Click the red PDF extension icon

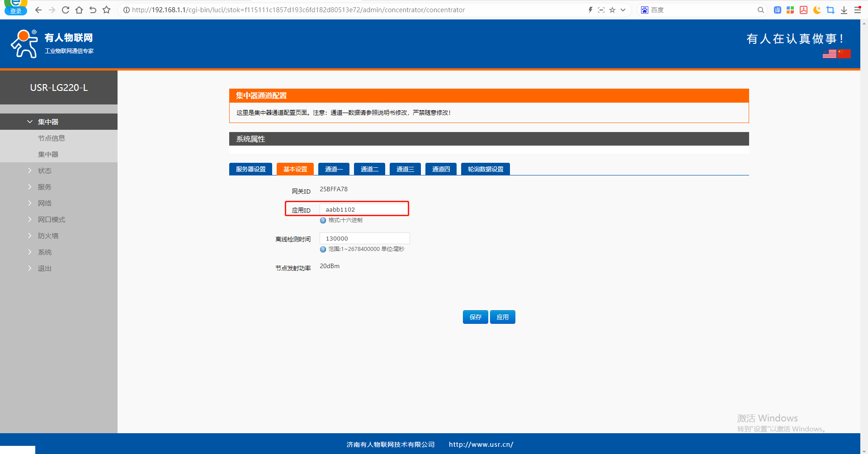803,10
